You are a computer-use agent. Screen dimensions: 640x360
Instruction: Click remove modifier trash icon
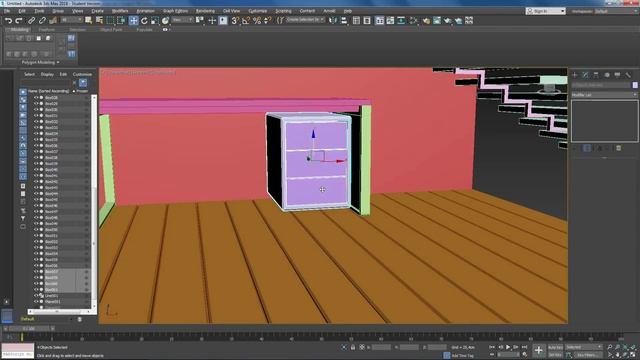point(619,148)
